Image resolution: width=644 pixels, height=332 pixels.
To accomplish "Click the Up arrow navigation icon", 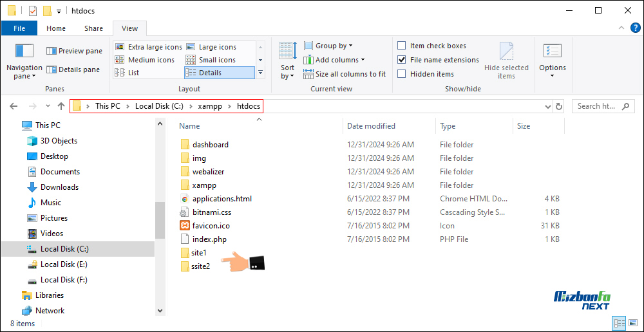I will [x=61, y=106].
